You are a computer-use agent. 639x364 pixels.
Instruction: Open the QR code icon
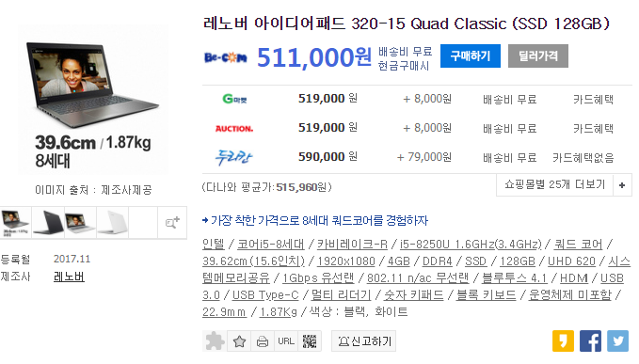pos(310,341)
